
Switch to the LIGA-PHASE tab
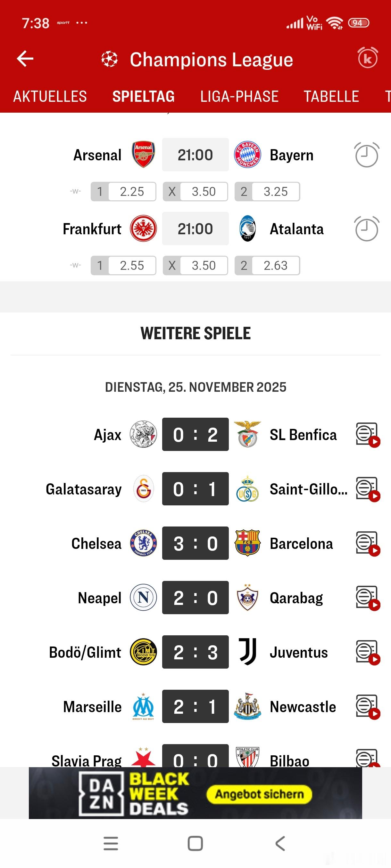(239, 97)
